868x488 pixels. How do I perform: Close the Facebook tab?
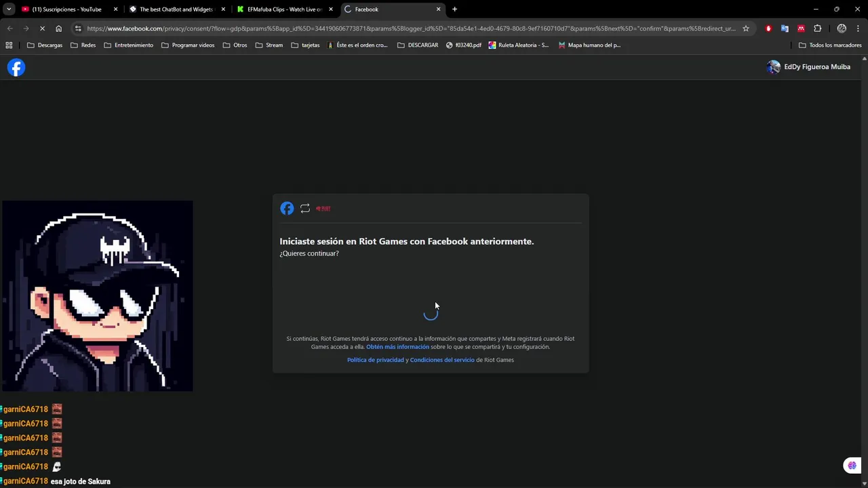pos(438,9)
